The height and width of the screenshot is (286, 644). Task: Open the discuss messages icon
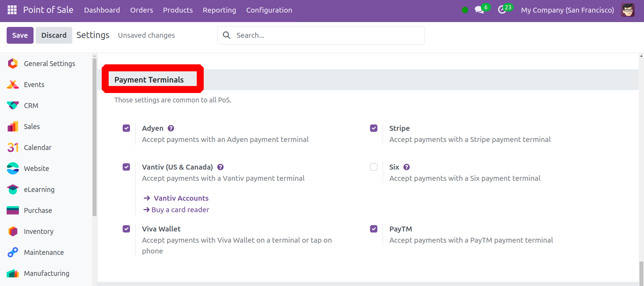[x=479, y=10]
